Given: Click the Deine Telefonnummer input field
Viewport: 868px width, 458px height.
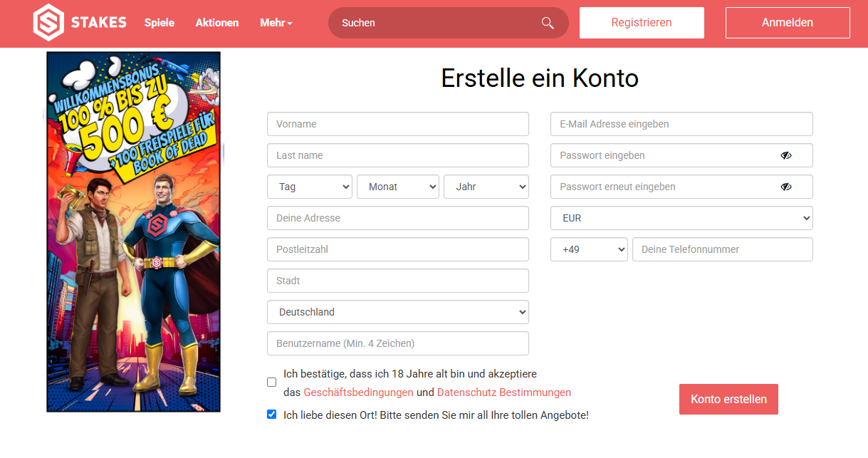Looking at the screenshot, I should pyautogui.click(x=723, y=249).
